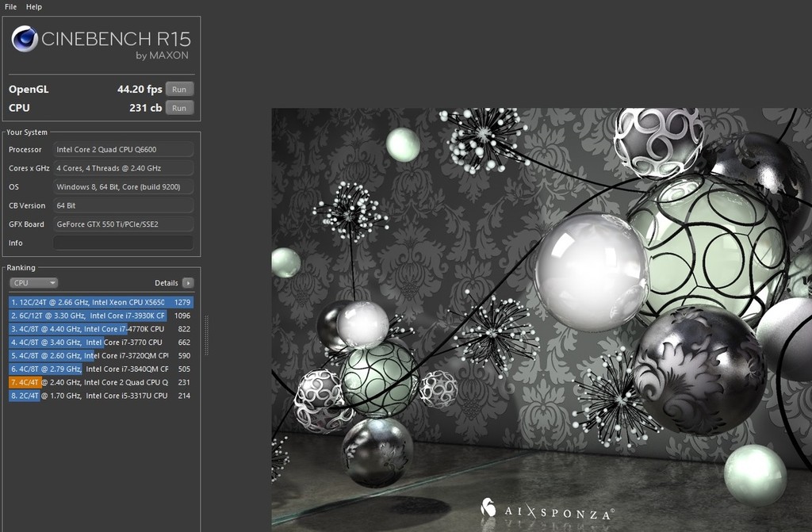812x532 pixels.
Task: Click the AIXSPONZA logo in the render
Action: coord(547,509)
